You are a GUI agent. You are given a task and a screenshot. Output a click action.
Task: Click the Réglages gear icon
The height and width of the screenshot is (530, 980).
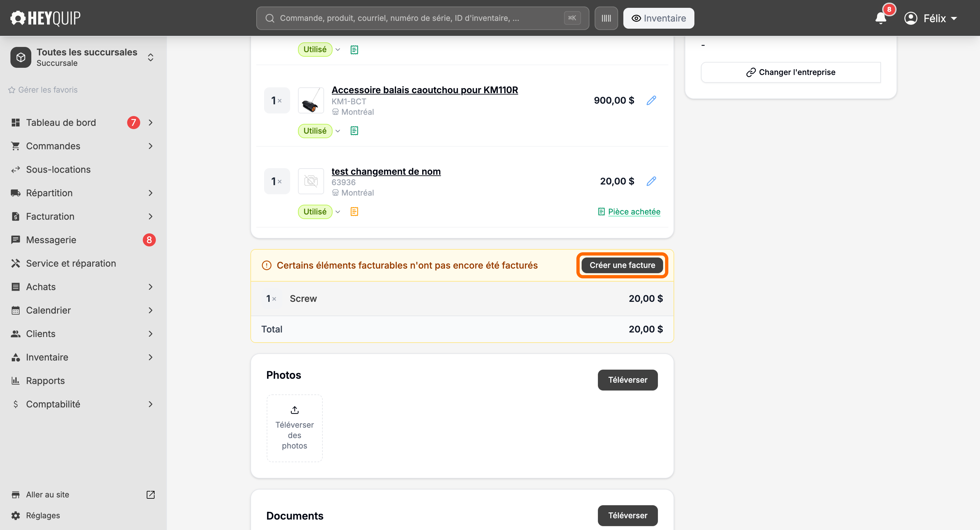pos(16,516)
